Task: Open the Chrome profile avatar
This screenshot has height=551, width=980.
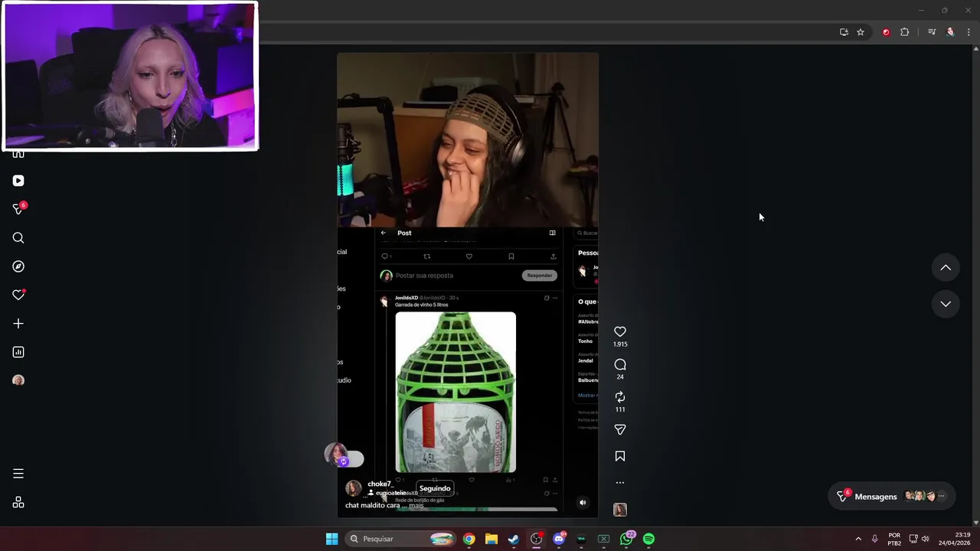Action: pyautogui.click(x=950, y=32)
